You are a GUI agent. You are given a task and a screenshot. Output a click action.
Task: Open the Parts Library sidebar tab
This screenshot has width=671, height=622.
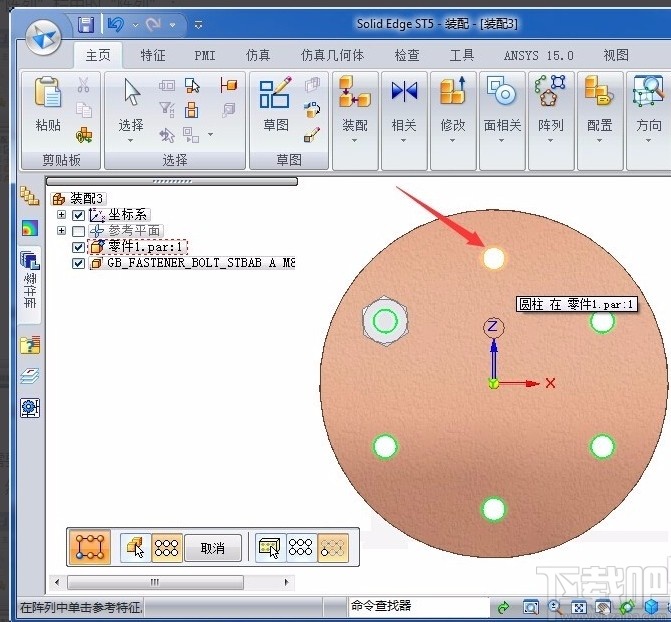30,284
